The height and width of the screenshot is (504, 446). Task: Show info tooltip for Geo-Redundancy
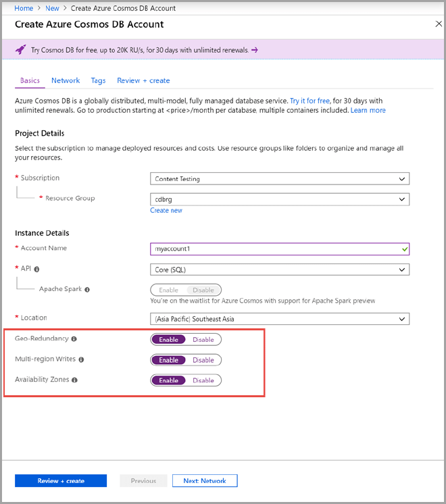coord(74,338)
